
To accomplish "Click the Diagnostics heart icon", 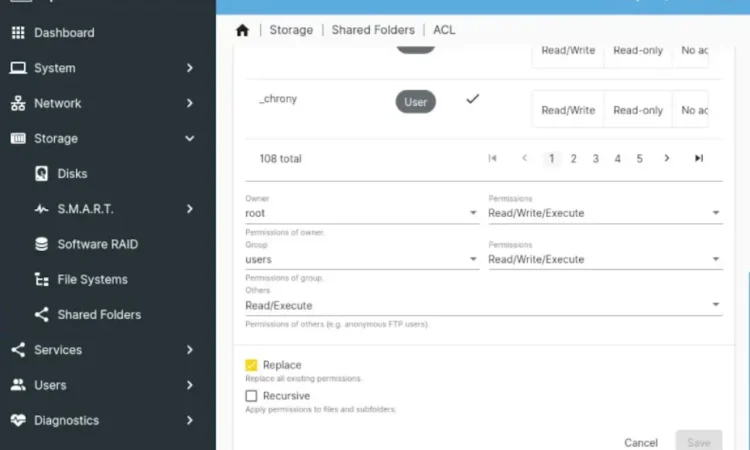I will point(18,420).
